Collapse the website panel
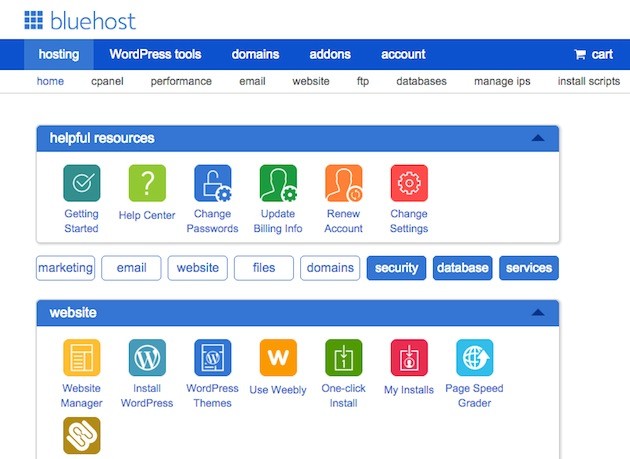Screen dimensions: 630x459 (538, 313)
